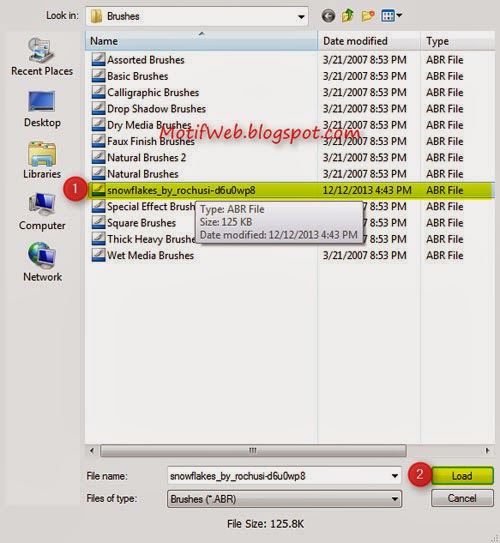Click the Natural Brushes file icon

pyautogui.click(x=98, y=173)
